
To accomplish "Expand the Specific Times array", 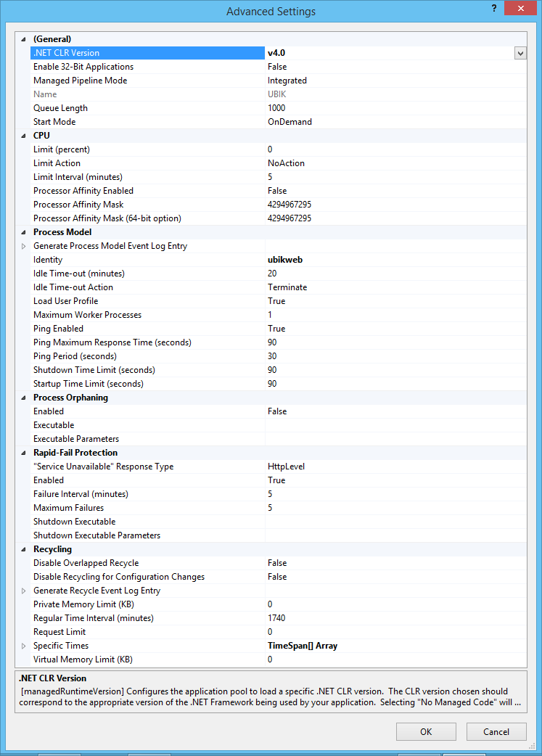I will [x=23, y=646].
